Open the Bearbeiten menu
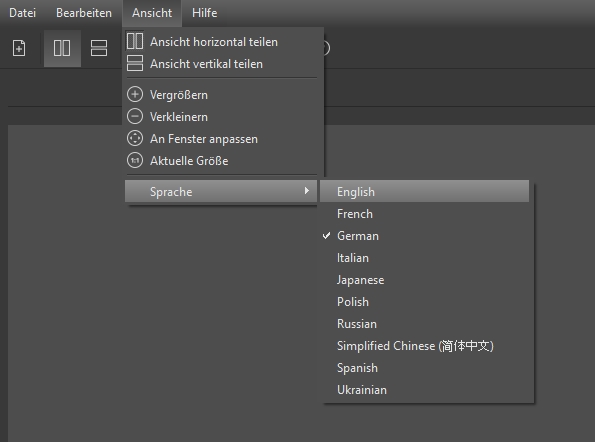 (84, 13)
